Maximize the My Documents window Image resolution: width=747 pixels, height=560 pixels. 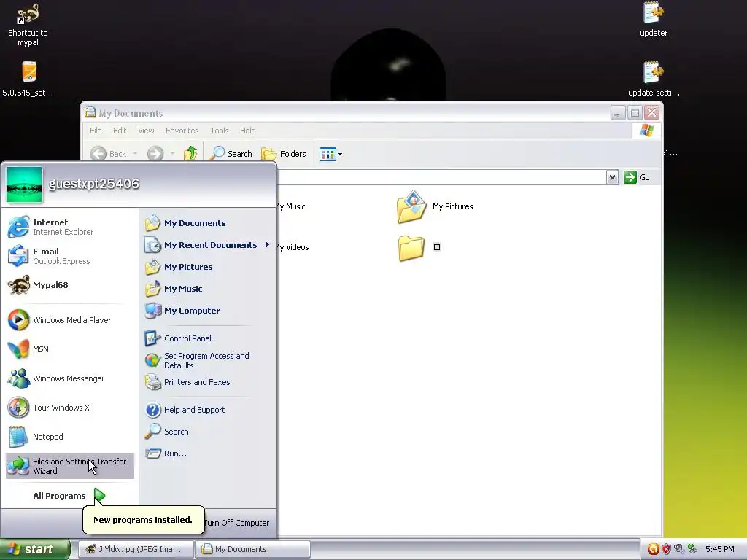click(x=635, y=113)
